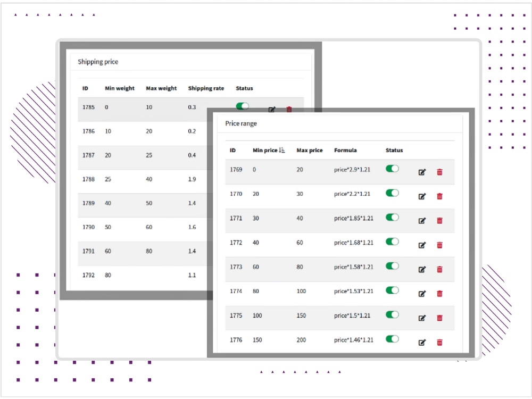Edit shipping price row 1785
This screenshot has height=399, width=532.
[x=272, y=110]
